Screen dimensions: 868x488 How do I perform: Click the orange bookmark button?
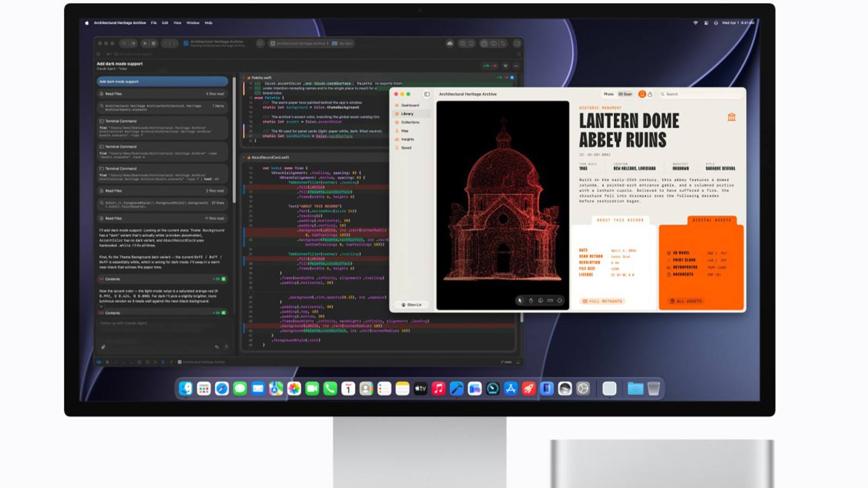(x=642, y=94)
